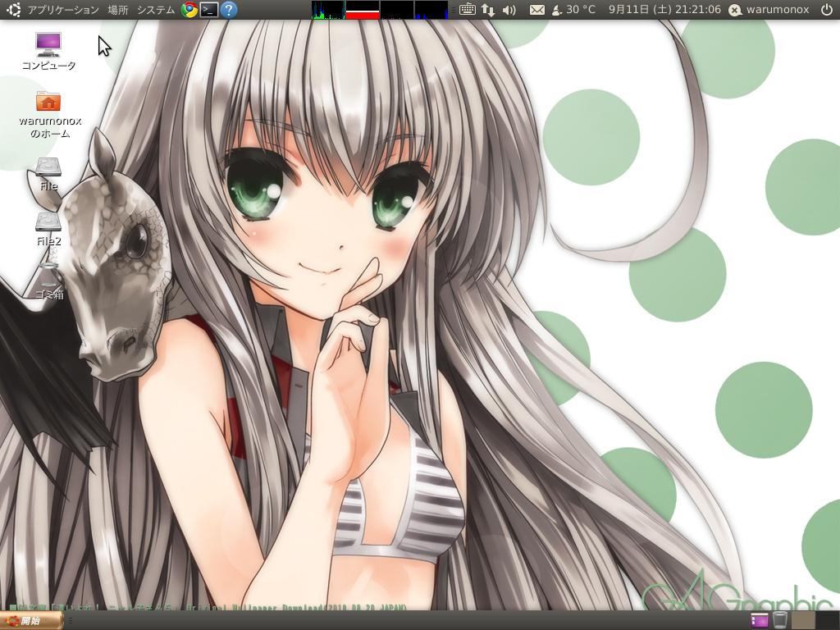The width and height of the screenshot is (840, 630).
Task: Open the blue-spiked system monitor graph
Action: click(431, 10)
